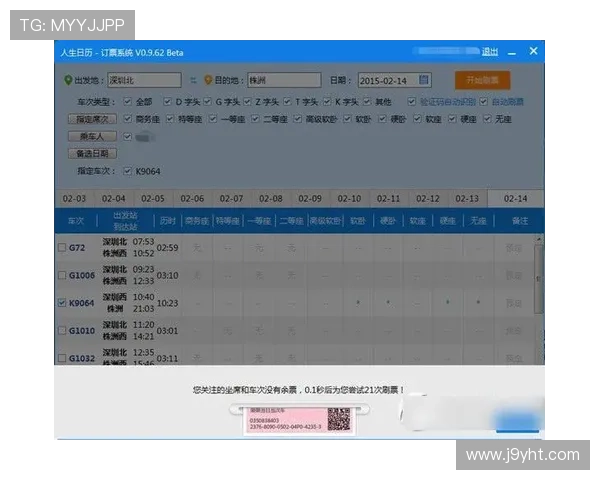Click the green departure location pin icon
Viewport: 600px width, 480px height.
(68, 80)
